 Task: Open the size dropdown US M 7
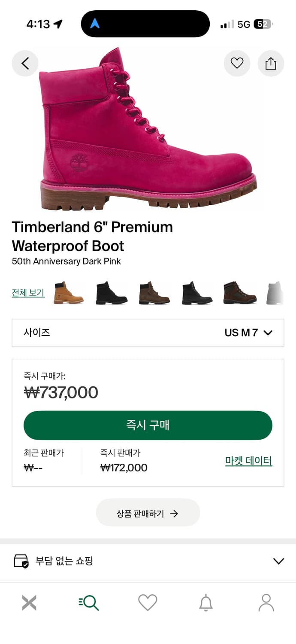pos(148,333)
